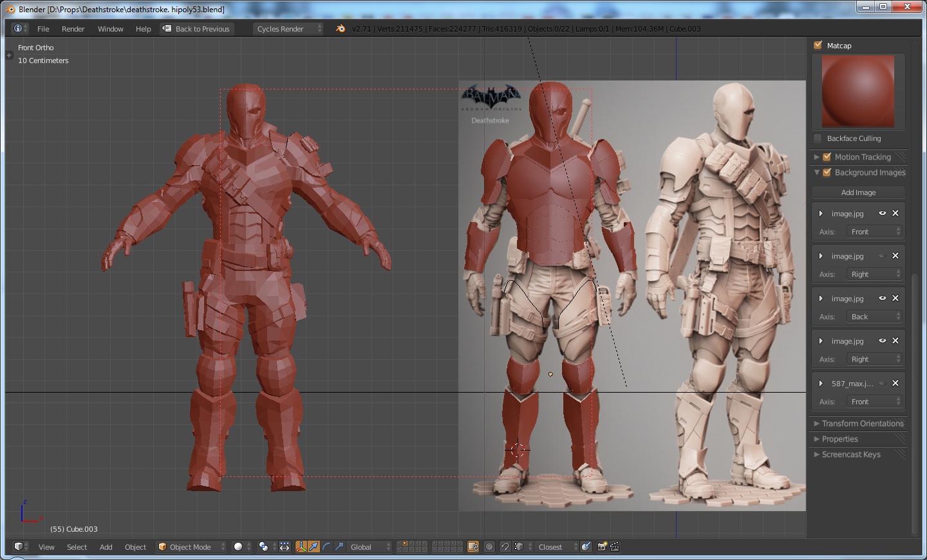927x560 pixels.
Task: Toggle manipulate center points icon
Action: tap(285, 546)
